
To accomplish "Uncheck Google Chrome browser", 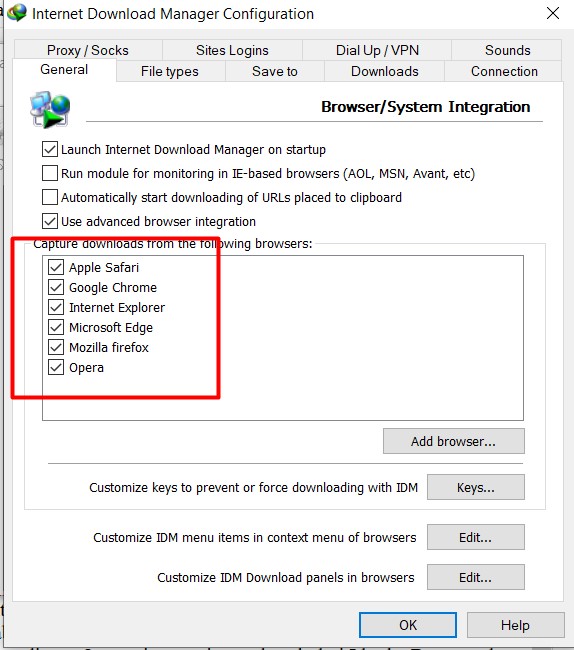I will (x=56, y=287).
